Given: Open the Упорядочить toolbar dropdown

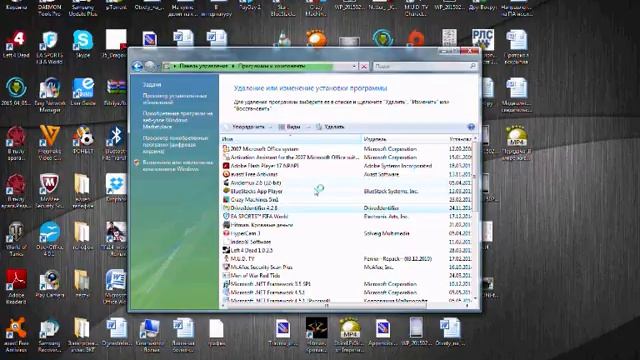Looking at the screenshot, I should (x=248, y=127).
